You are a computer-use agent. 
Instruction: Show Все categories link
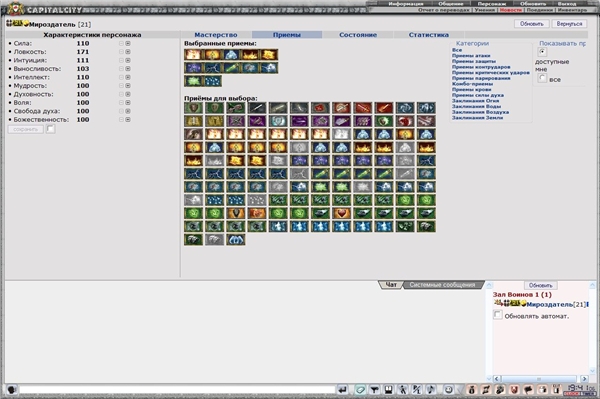(x=457, y=50)
